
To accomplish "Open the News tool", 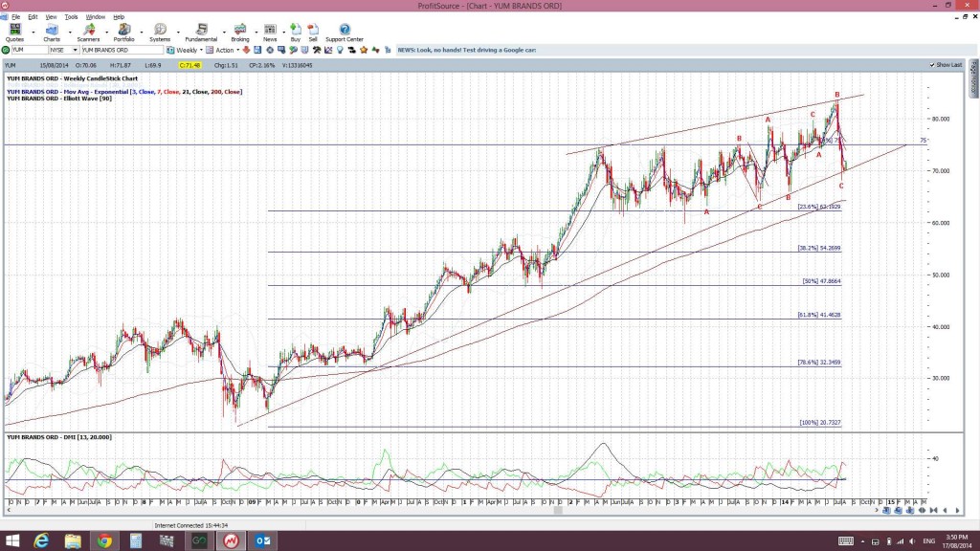I will click(x=270, y=33).
